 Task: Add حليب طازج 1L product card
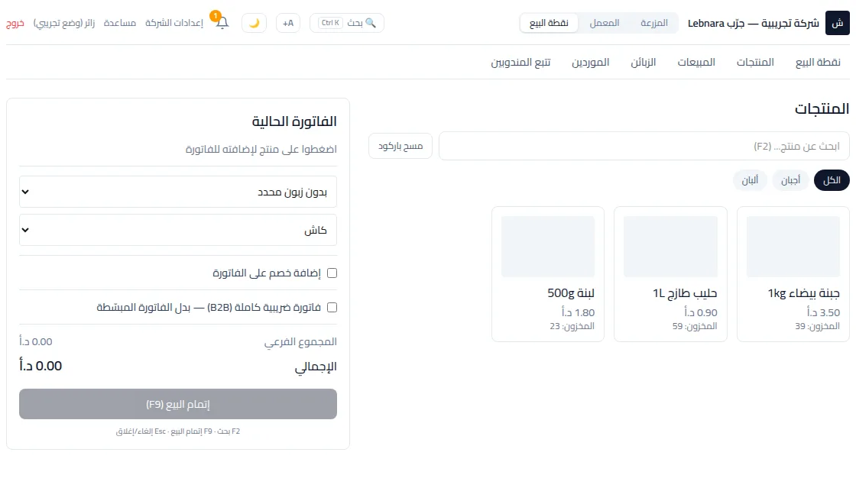pos(670,274)
